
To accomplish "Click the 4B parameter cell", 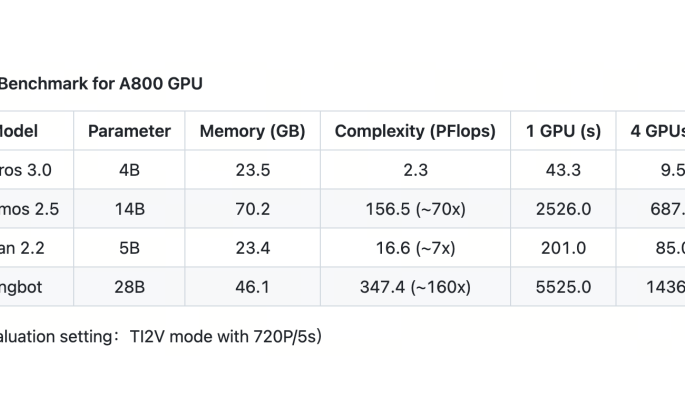I will tap(129, 170).
